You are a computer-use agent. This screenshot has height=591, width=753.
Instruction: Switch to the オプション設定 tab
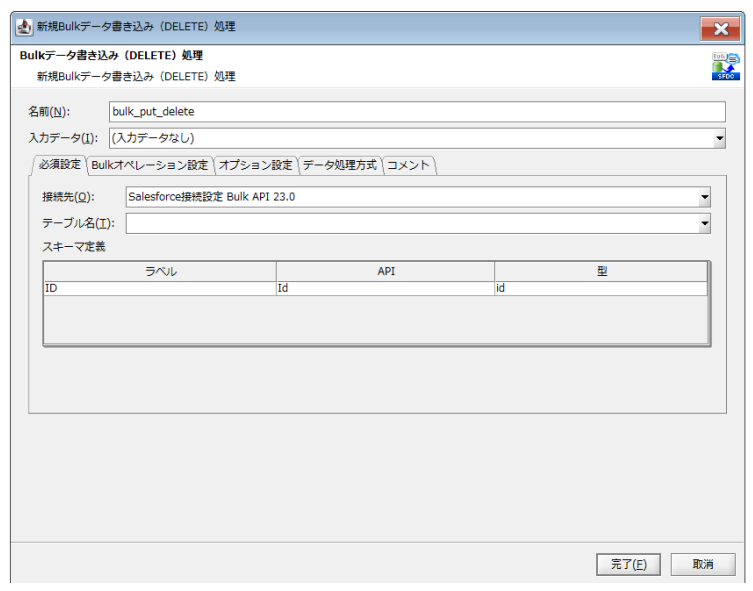point(255,165)
